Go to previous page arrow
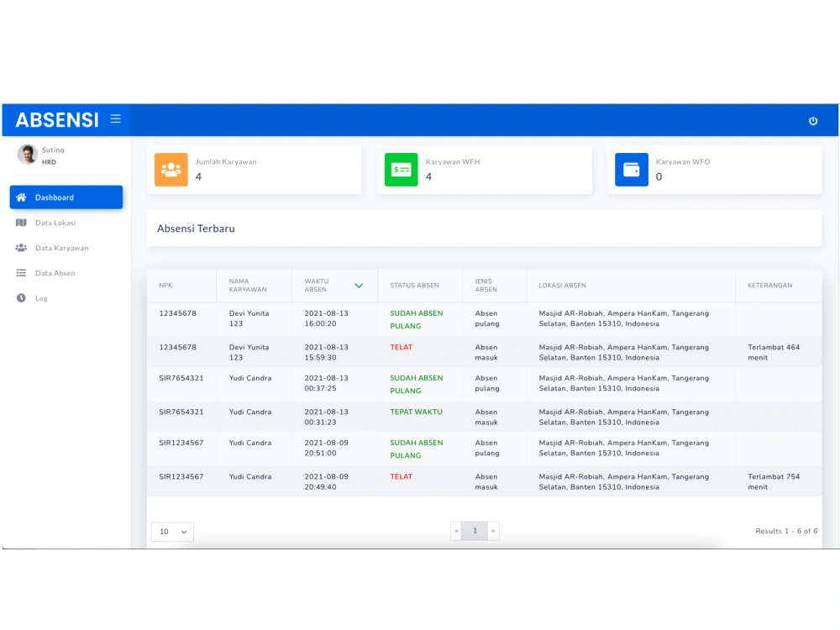 point(456,531)
